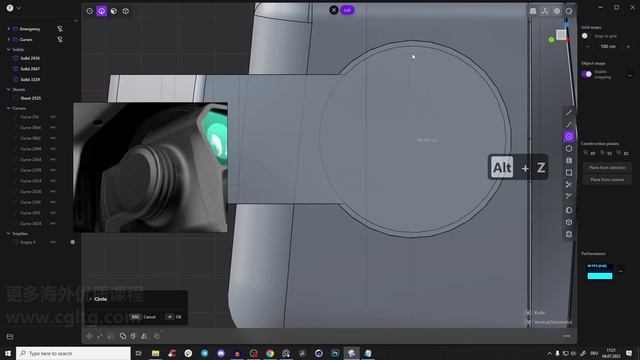Open the bottom toolbar more options dots
This screenshot has width=640, height=360.
(x=567, y=336)
